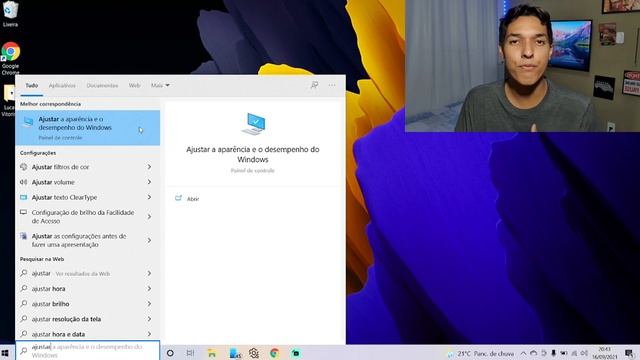Image resolution: width=640 pixels, height=360 pixels.
Task: Click the network tray icon
Action: tap(574, 353)
